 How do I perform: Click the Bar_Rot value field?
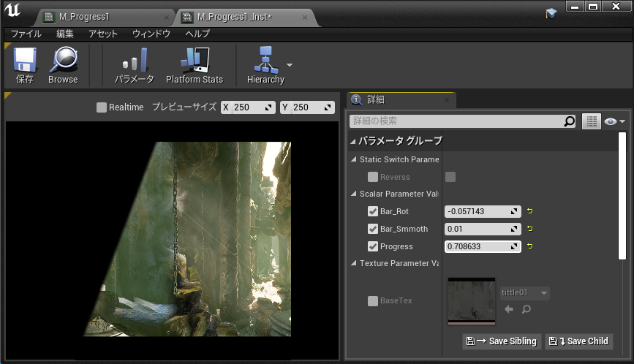[483, 211]
